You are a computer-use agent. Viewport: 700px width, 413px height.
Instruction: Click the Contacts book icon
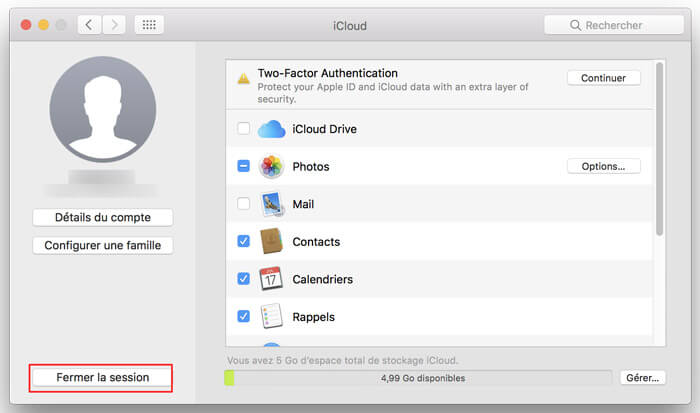pyautogui.click(x=271, y=242)
